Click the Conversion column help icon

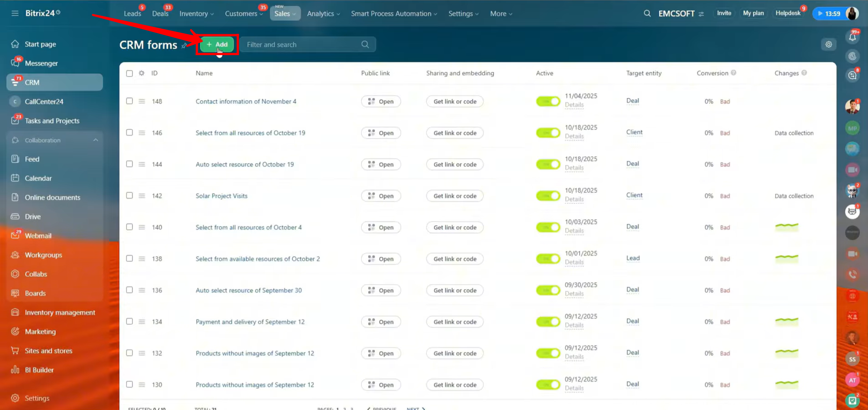point(734,73)
